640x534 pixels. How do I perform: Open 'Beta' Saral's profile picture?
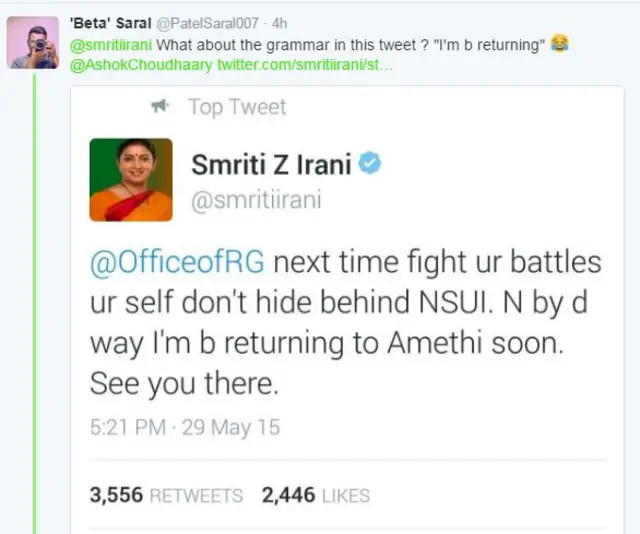pos(34,43)
